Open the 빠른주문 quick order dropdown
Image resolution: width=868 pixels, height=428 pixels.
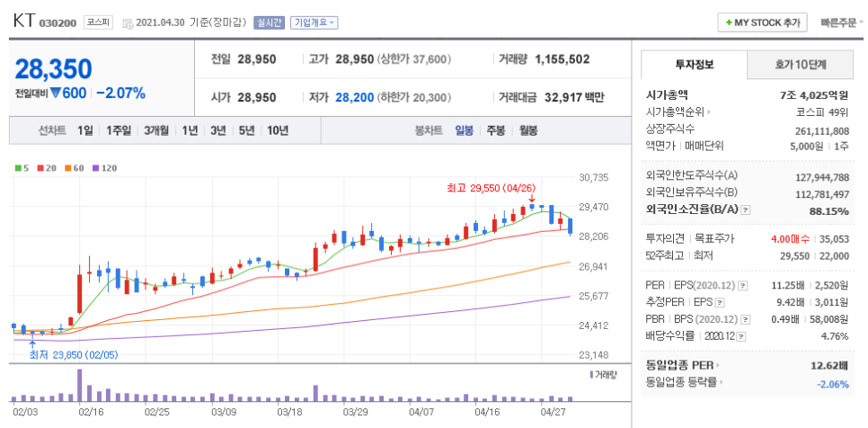(x=842, y=22)
